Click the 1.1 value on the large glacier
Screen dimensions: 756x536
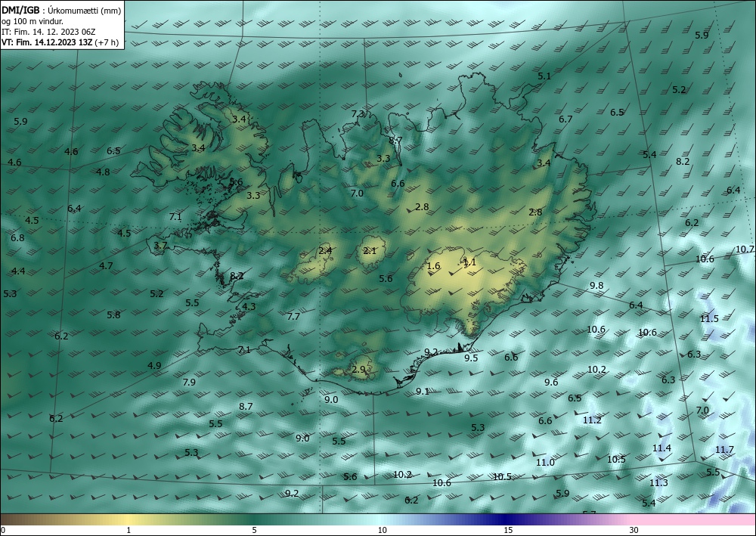click(469, 262)
